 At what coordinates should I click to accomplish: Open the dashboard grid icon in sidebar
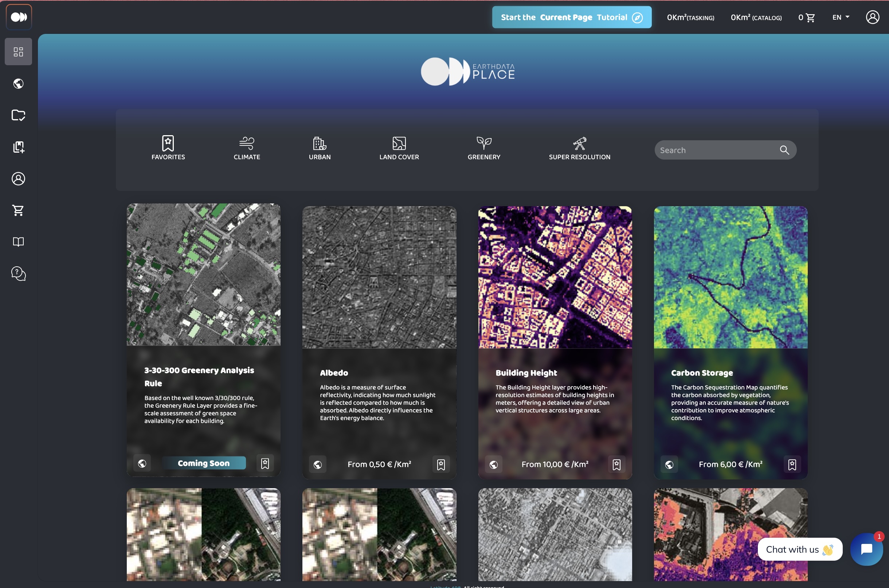pyautogui.click(x=18, y=51)
